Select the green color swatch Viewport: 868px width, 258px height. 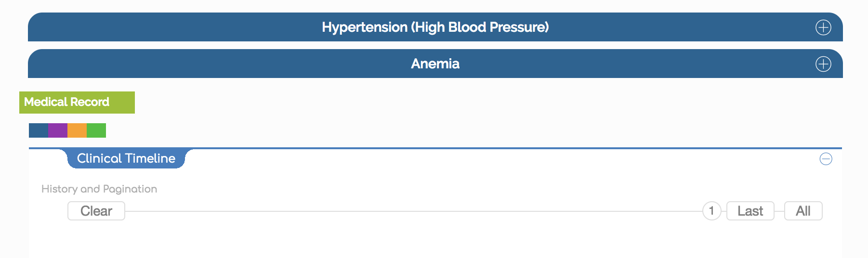[x=96, y=130]
